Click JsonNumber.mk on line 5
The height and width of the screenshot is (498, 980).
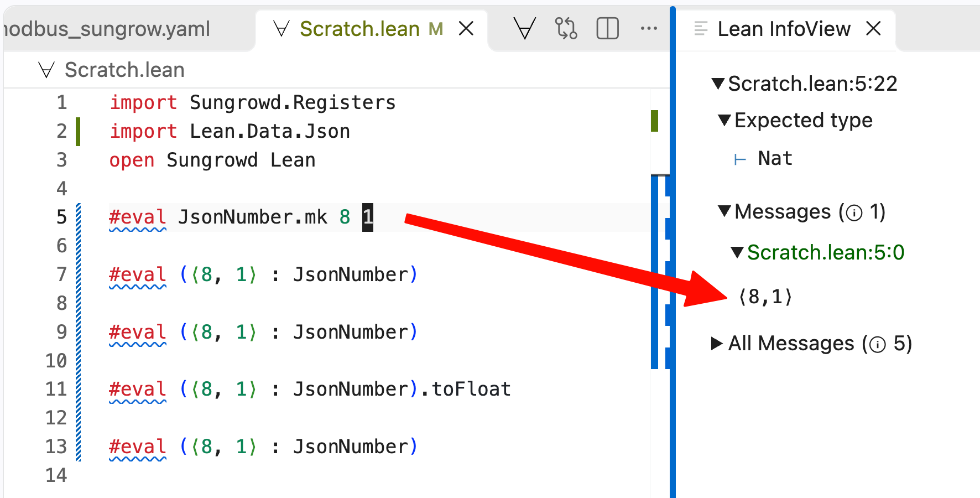(x=253, y=217)
